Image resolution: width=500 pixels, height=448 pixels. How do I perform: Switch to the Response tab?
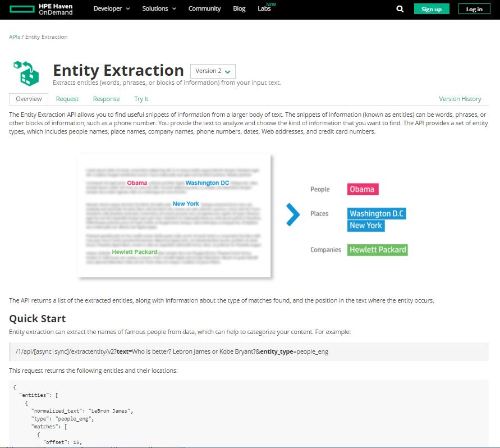click(106, 99)
